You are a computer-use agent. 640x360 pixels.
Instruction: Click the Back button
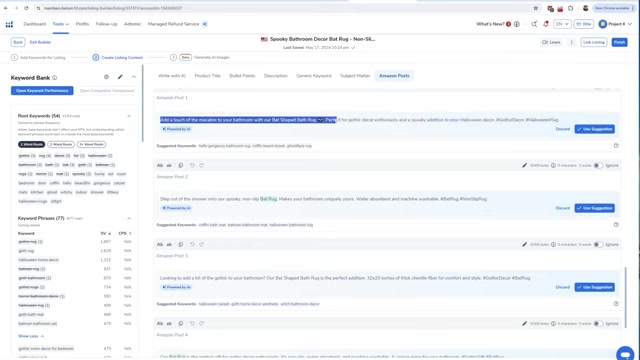[18, 42]
